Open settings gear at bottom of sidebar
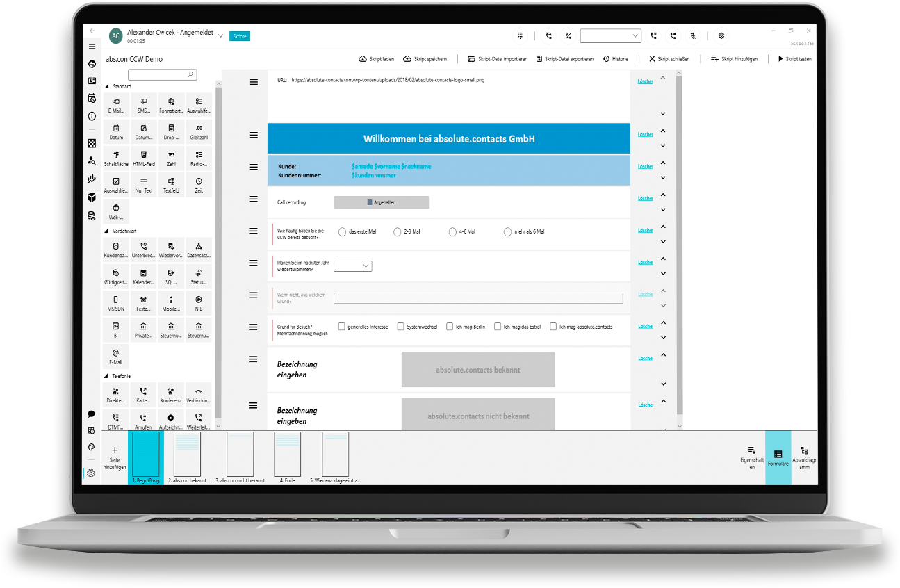900x588 pixels. tap(91, 473)
